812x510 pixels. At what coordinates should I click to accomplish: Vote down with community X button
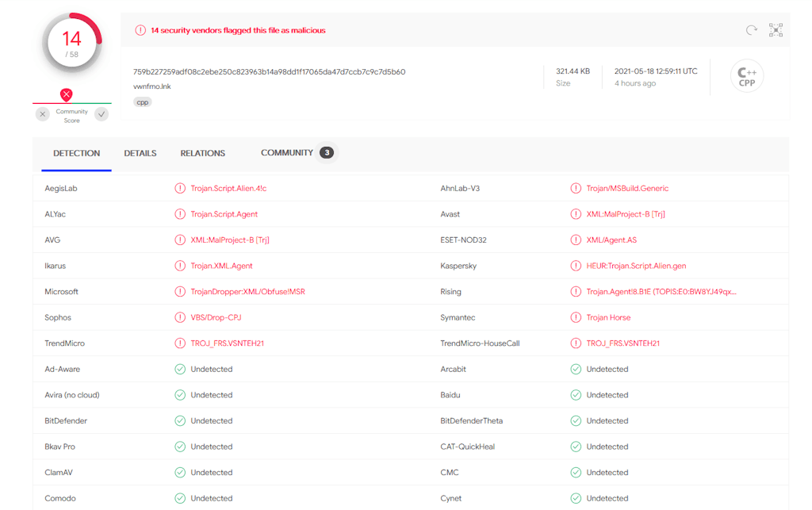[x=43, y=114]
